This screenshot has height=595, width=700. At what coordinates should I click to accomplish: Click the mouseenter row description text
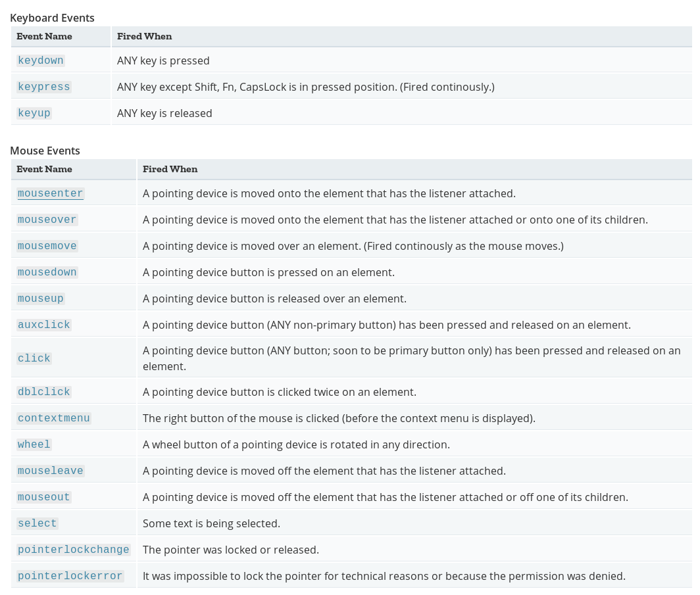[x=329, y=193]
